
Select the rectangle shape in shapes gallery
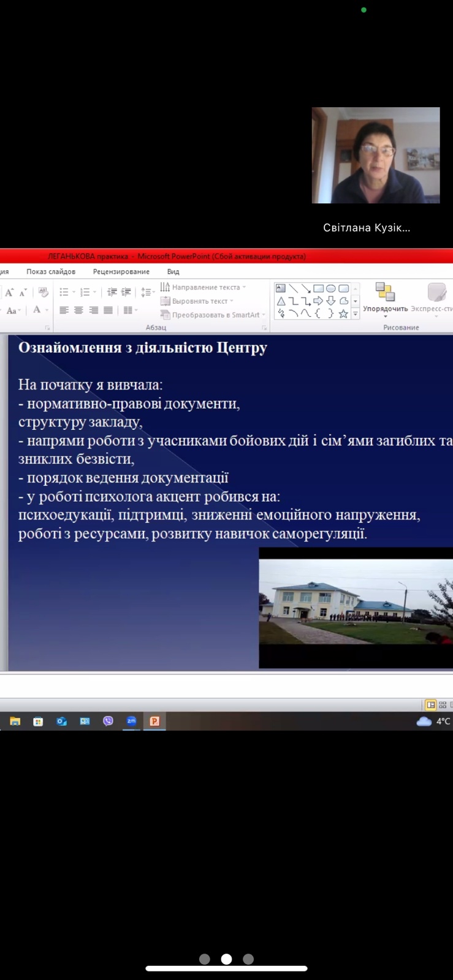[x=318, y=288]
